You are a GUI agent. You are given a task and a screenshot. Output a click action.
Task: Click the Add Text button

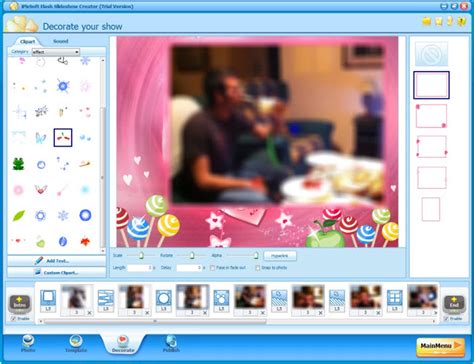pyautogui.click(x=56, y=261)
